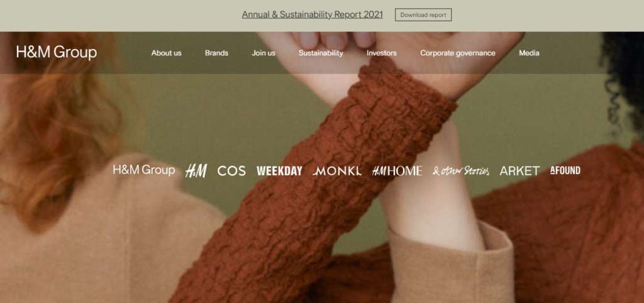Click the MONKI brand logo

tap(337, 171)
